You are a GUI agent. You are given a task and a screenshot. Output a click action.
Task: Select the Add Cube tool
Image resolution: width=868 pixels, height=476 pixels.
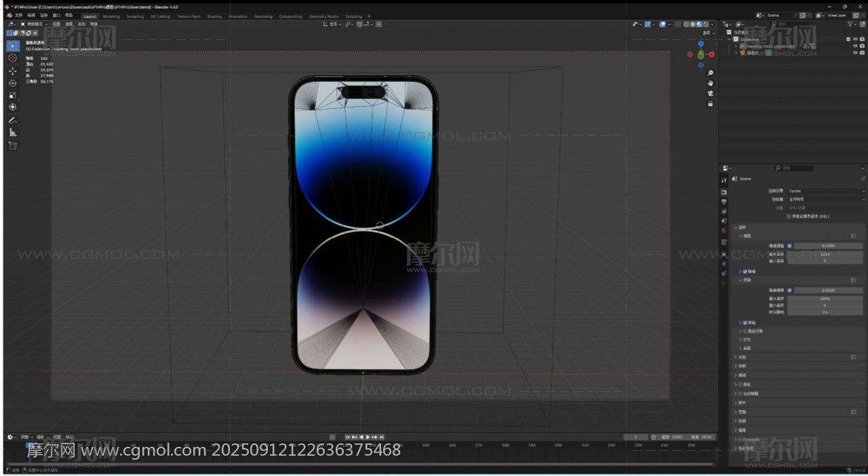click(x=13, y=146)
